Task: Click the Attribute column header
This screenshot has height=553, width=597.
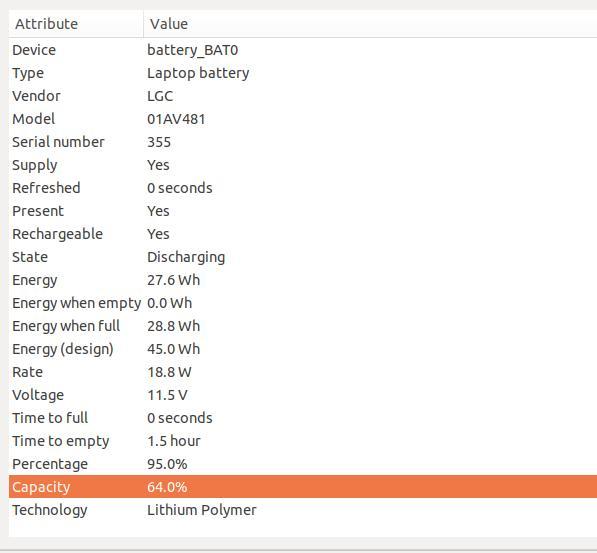Action: point(76,24)
